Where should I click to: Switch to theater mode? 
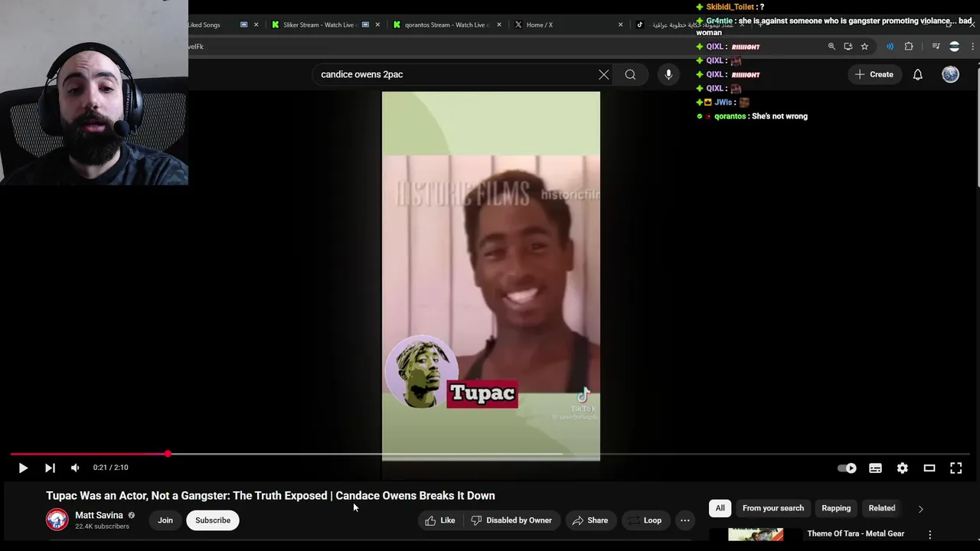pos(929,468)
